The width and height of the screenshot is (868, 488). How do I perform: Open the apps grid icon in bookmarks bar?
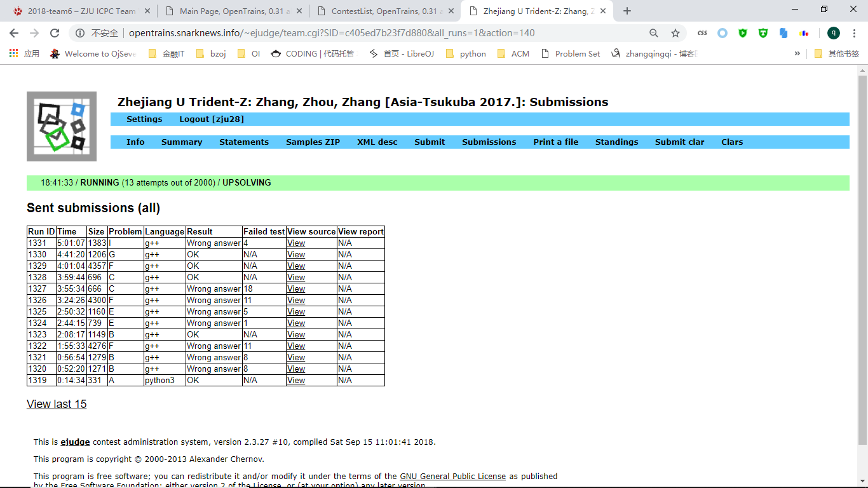tap(13, 53)
